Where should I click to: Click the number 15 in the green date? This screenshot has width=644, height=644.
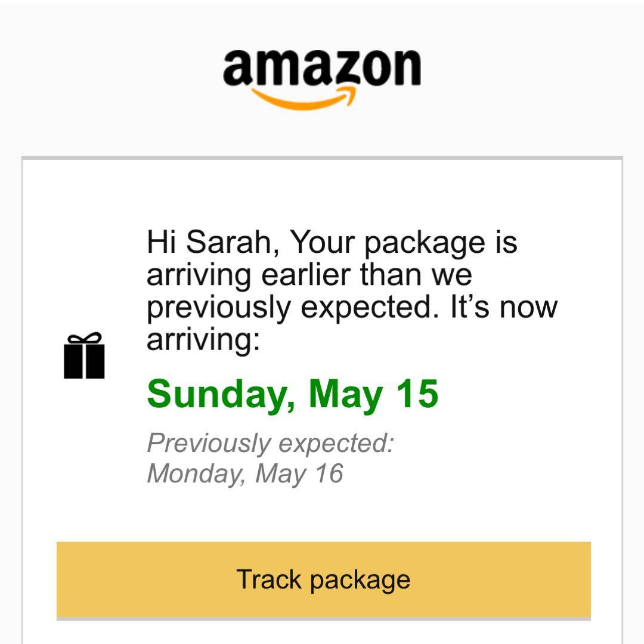coord(417,394)
